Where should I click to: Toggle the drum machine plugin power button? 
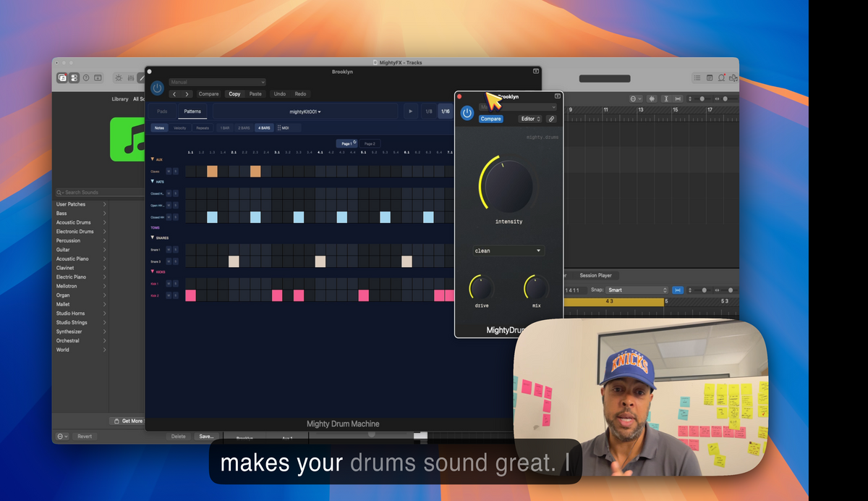158,88
